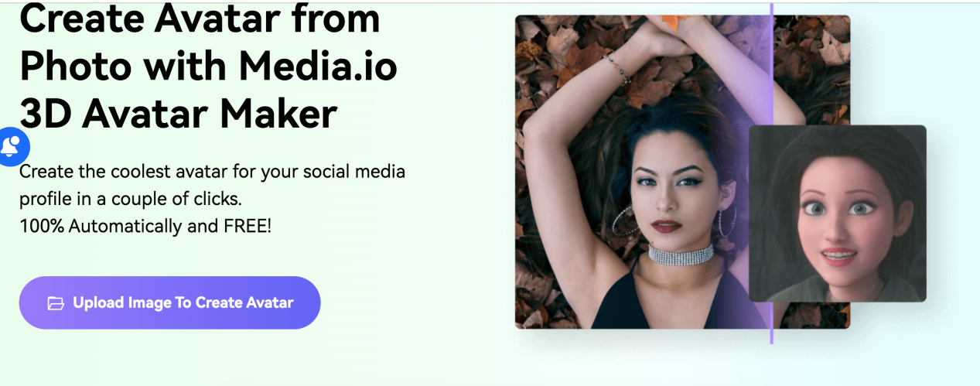Click the blue notification bell icon
The width and height of the screenshot is (980, 386).
tap(11, 146)
